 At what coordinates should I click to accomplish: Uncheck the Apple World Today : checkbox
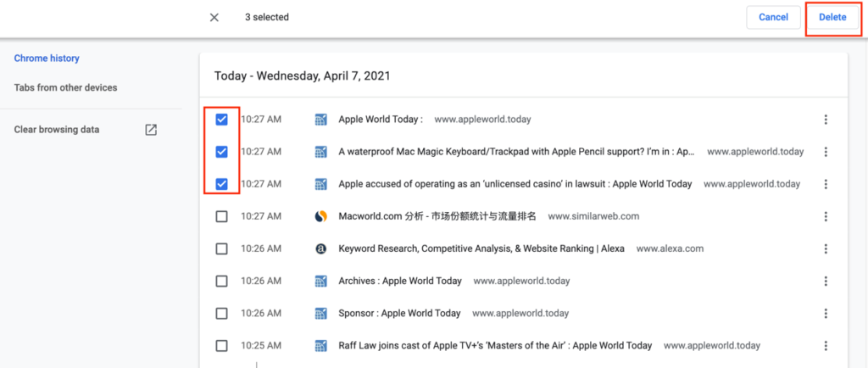[221, 120]
